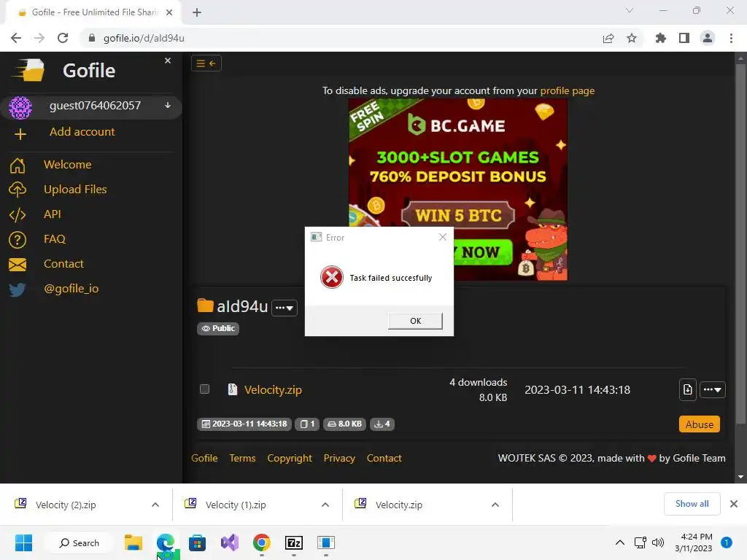Screen dimensions: 747x560
Task: Open the profile page link
Action: point(567,90)
